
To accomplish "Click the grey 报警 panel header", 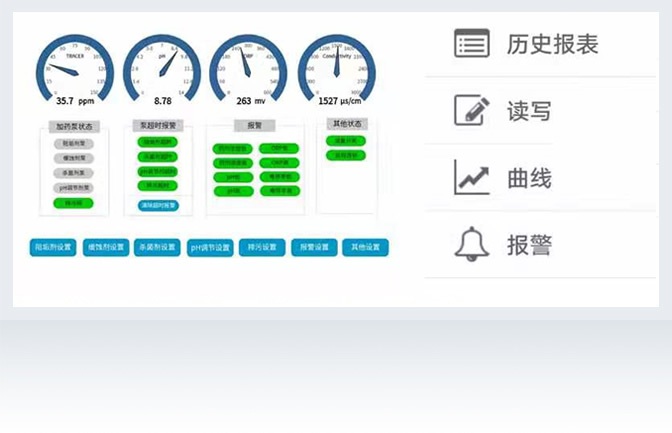I will click(x=255, y=126).
